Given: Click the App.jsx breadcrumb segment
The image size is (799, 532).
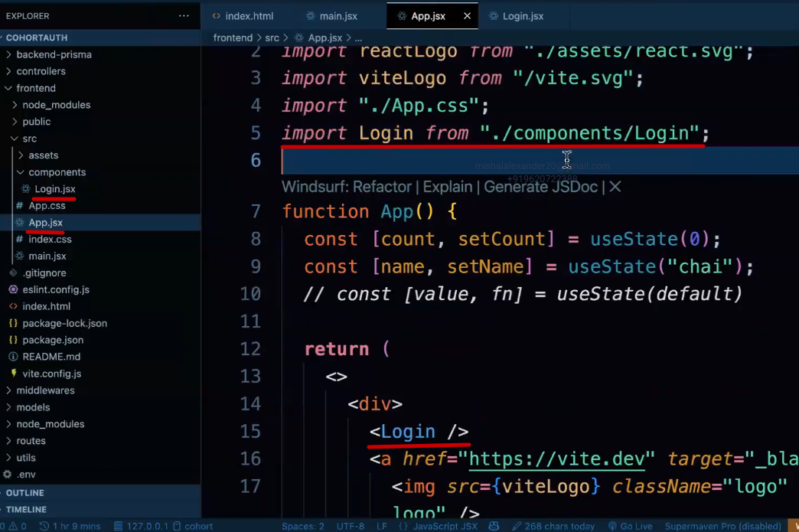Looking at the screenshot, I should (x=325, y=38).
